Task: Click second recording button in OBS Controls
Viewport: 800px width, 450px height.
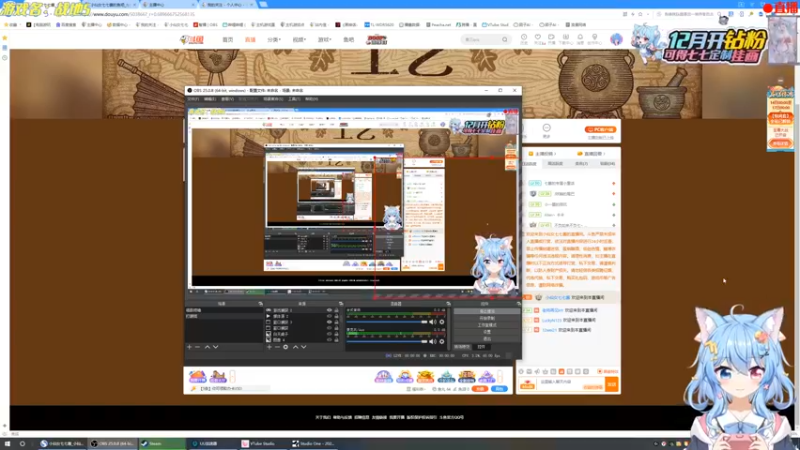Action: point(487,318)
